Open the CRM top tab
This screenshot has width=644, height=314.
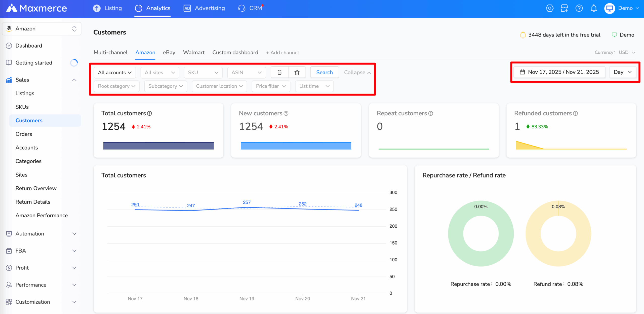250,8
